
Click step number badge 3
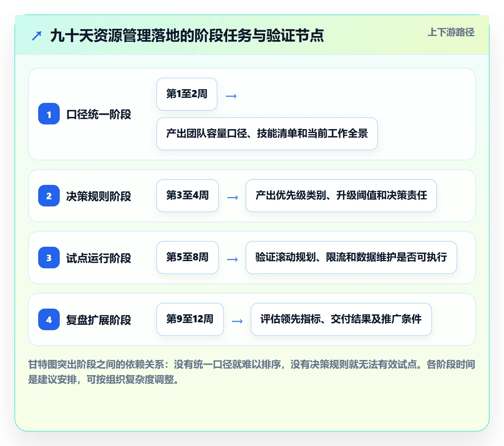tap(49, 258)
